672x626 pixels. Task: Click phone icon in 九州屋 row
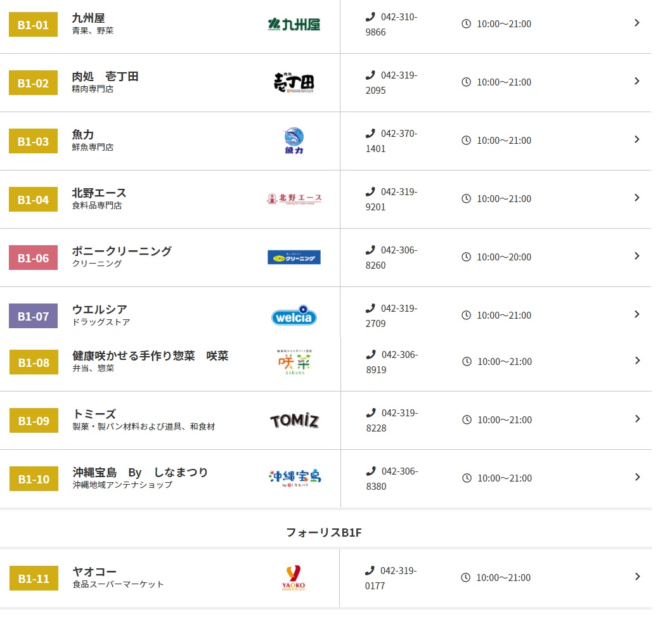pos(370,17)
